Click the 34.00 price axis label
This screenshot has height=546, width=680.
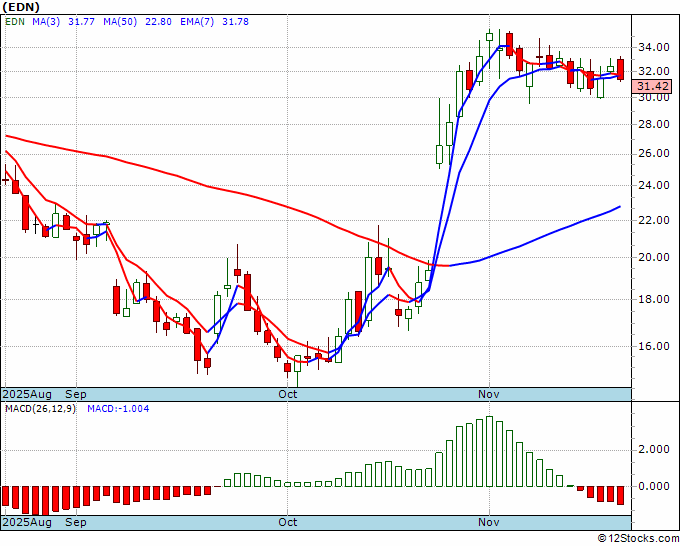[653, 47]
